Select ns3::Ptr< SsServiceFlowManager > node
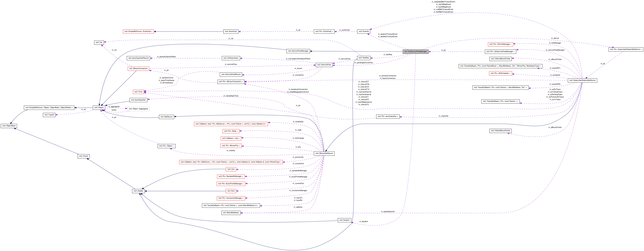The image size is (644, 251). pyautogui.click(x=500, y=51)
